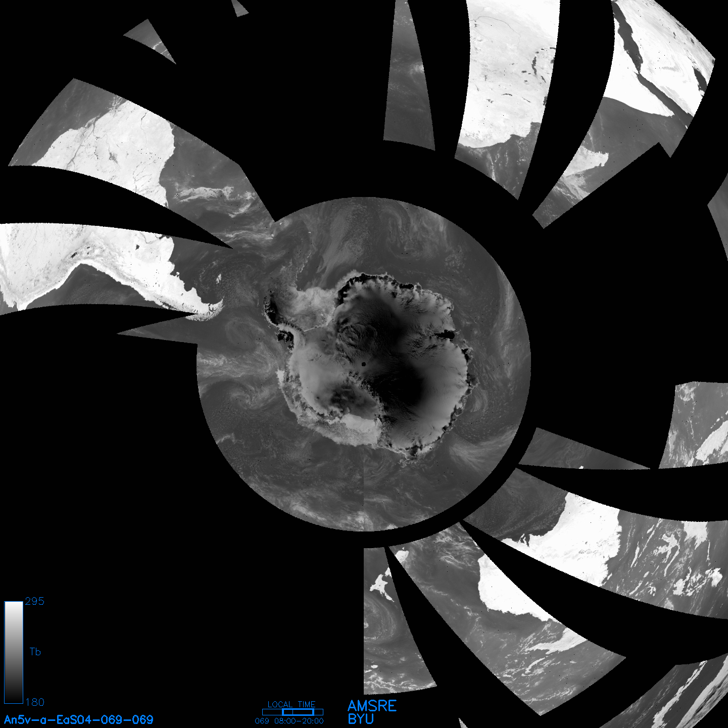Click the '069 08:00-20:00' time text
The height and width of the screenshot is (728, 728).
click(x=289, y=721)
